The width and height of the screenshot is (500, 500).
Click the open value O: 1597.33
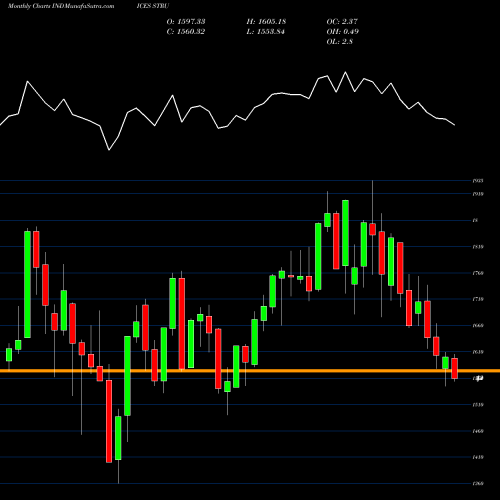click(186, 22)
